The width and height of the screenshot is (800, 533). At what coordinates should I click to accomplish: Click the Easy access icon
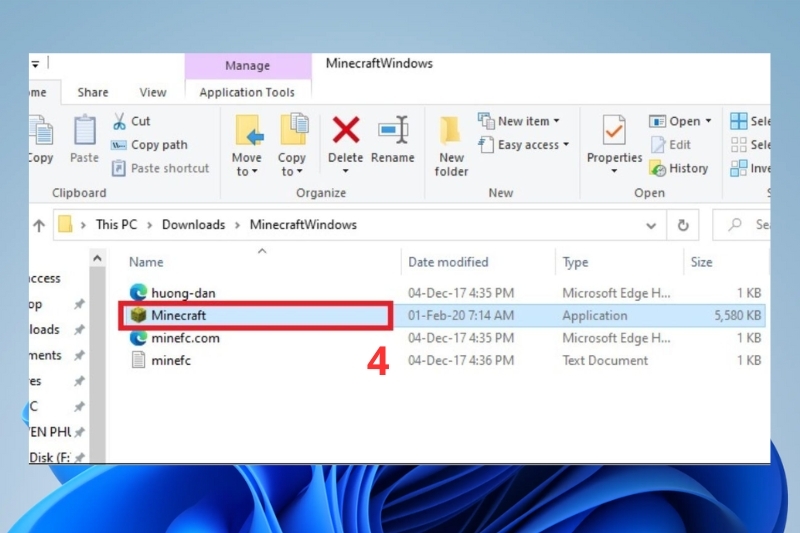486,144
